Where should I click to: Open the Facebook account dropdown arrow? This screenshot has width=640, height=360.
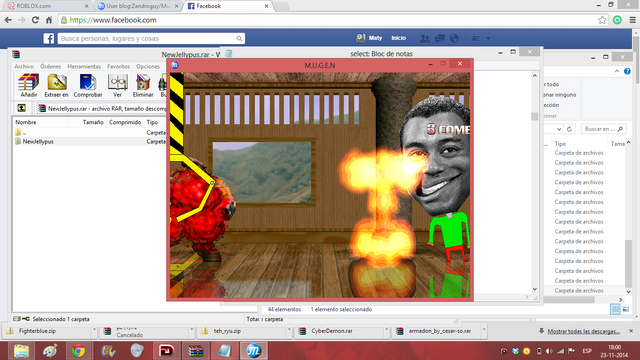tap(488, 38)
